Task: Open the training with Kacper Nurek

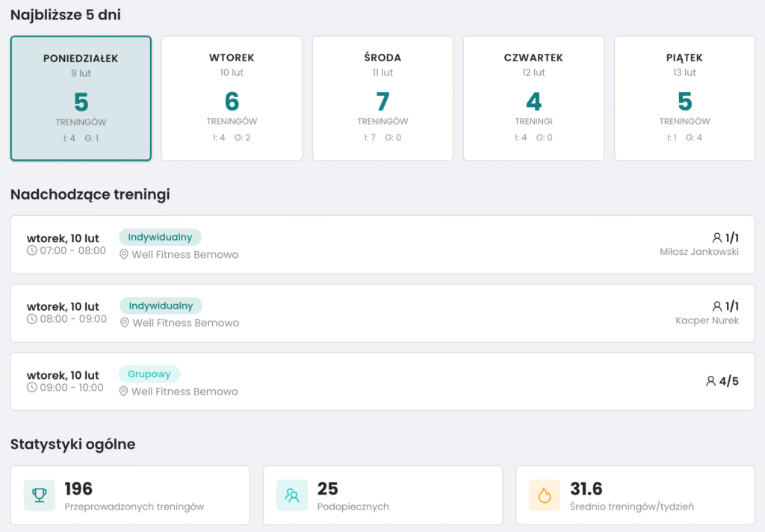Action: [383, 313]
